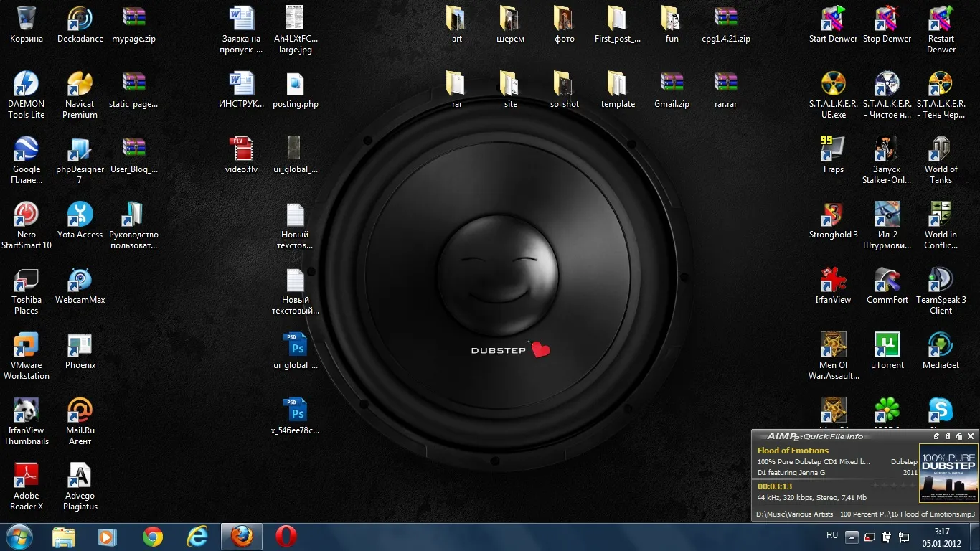Launch S.T.A.L.K.E.R. UE.exe

(833, 95)
